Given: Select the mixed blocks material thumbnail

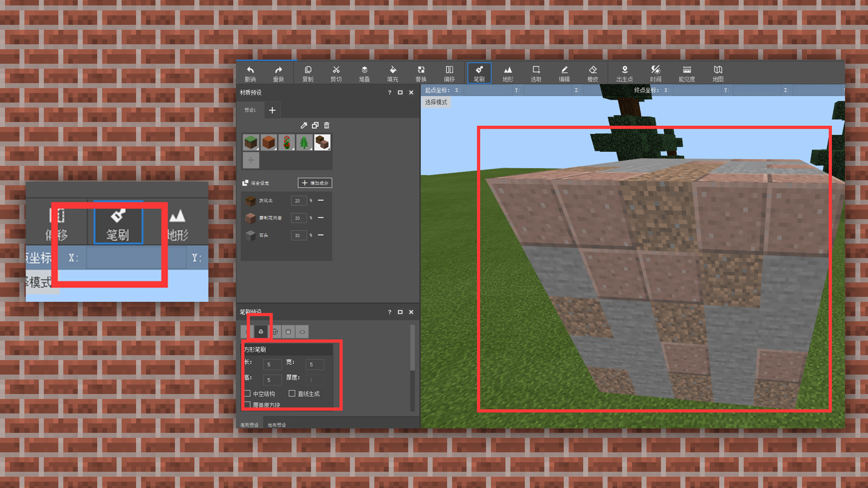Looking at the screenshot, I should coord(322,142).
